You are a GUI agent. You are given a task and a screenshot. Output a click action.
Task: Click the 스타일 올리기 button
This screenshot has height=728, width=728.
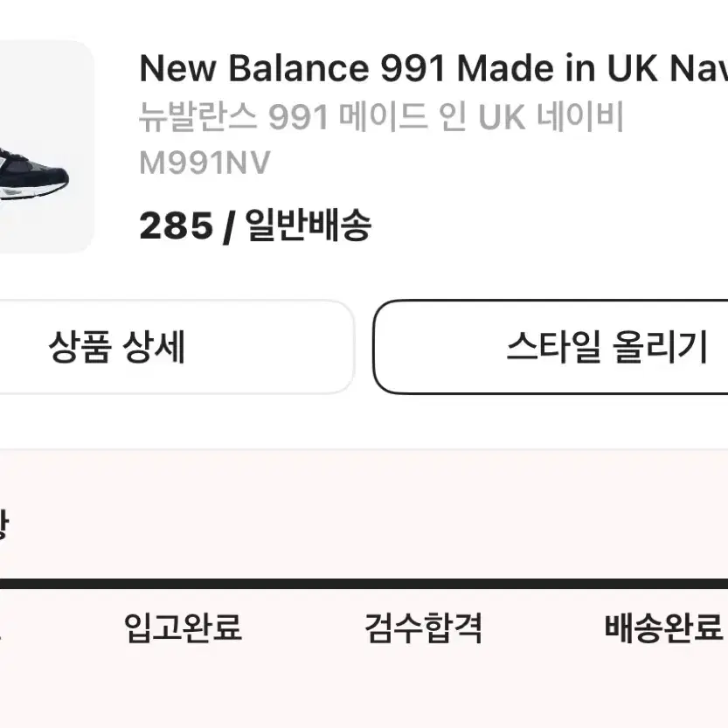[x=551, y=347]
